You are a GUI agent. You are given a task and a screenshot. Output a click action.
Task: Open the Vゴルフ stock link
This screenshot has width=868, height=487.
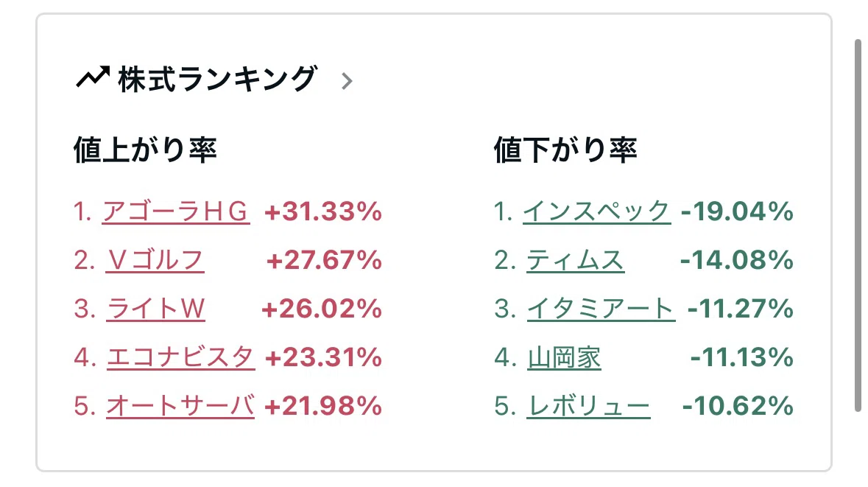(155, 260)
